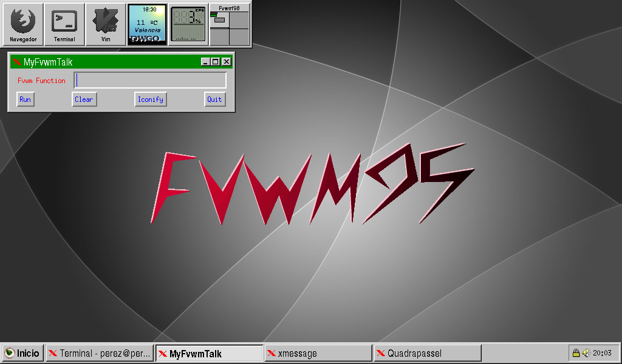Click the MyFvwmTalk title bar text
The image size is (622, 364).
click(x=48, y=62)
